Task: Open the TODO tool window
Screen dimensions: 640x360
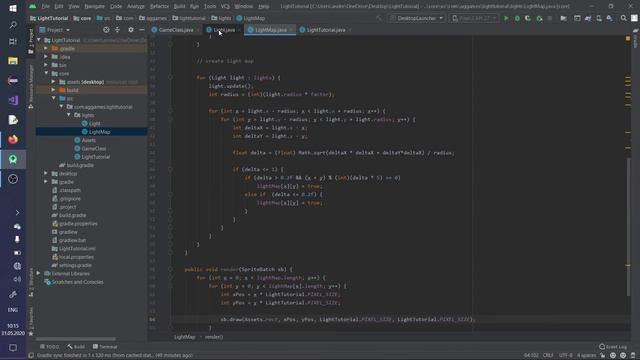Action: [49, 347]
